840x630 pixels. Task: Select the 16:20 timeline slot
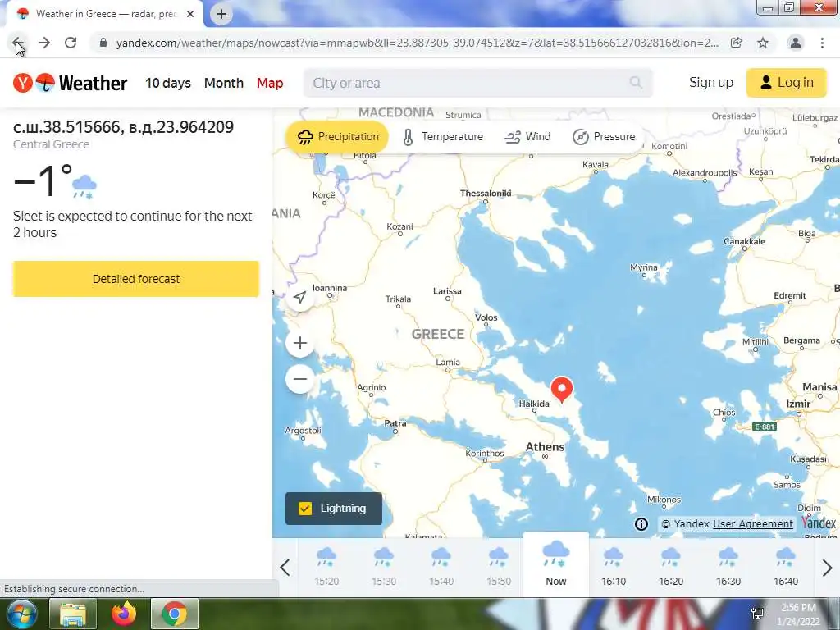(x=671, y=567)
